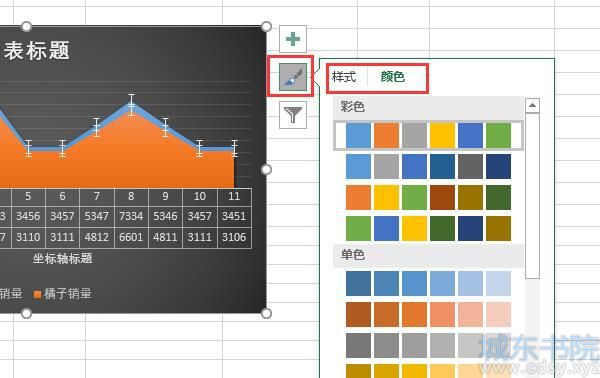Click data table cell 6601
This screenshot has height=378, width=600.
[x=131, y=237]
